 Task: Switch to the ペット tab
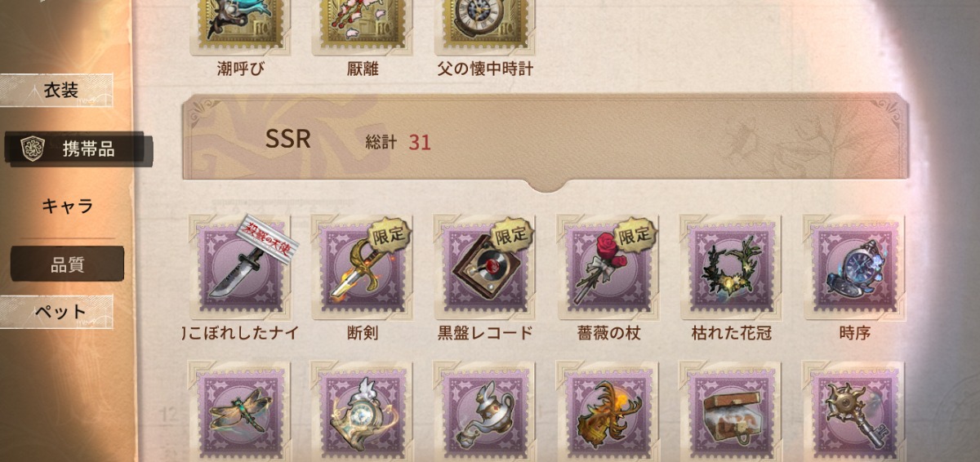[57, 312]
